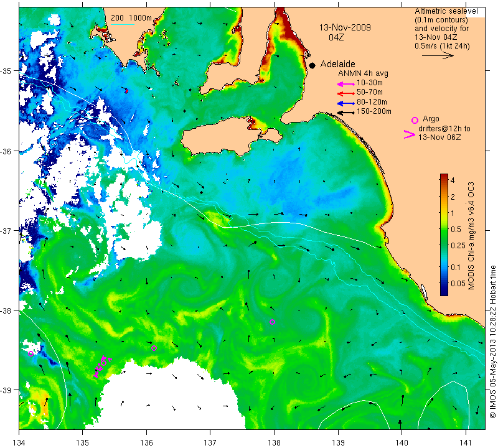Click the latitude tick label -39
498x448 pixels.
click(x=6, y=390)
